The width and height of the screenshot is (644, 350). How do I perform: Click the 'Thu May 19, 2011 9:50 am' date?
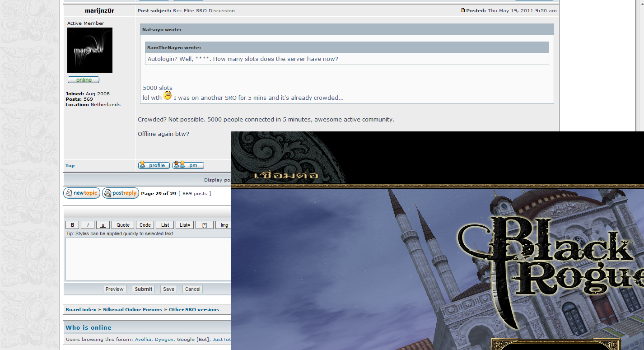(x=522, y=10)
